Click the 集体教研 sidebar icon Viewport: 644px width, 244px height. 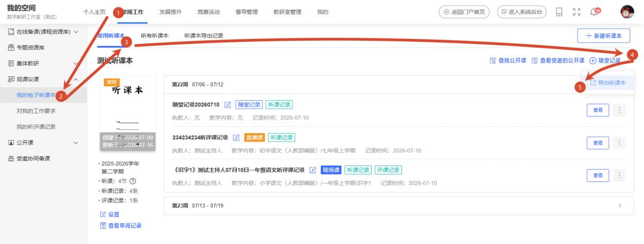pyautogui.click(x=11, y=64)
